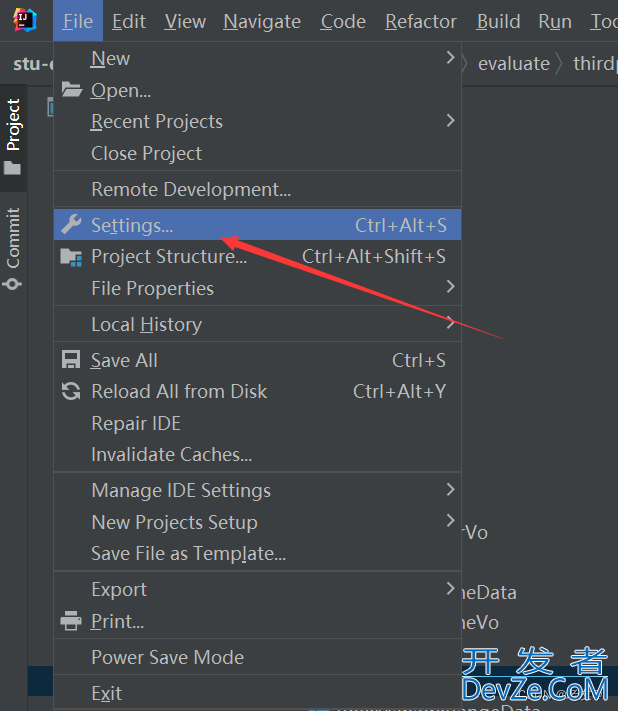Image resolution: width=618 pixels, height=711 pixels.
Task: Toggle Power Save Mode
Action: point(167,657)
